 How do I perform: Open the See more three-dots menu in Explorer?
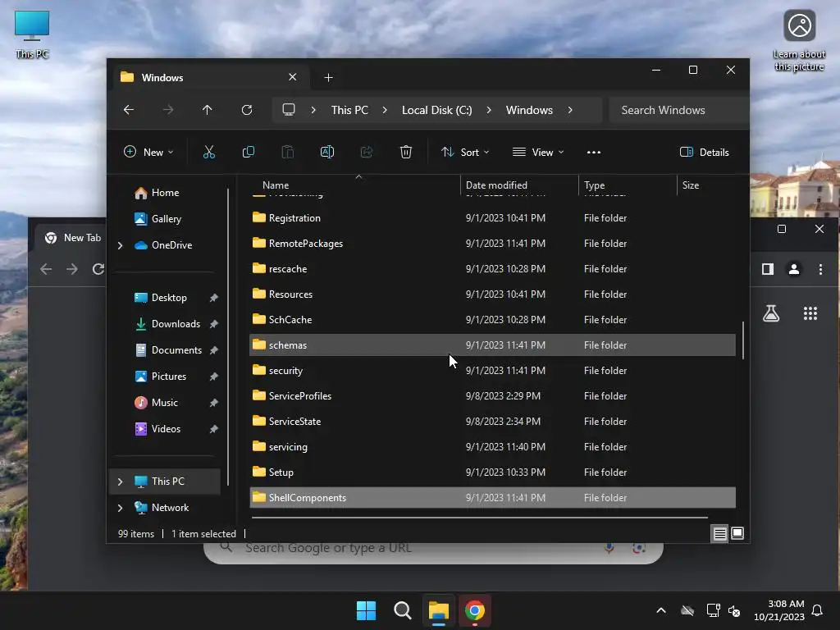(594, 152)
